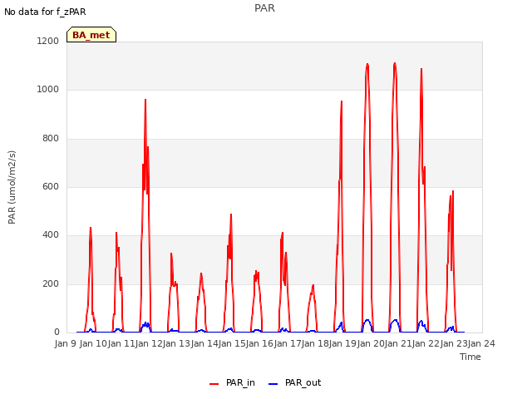
Task: Click the PAR_in peak on Jan 20
Action: (395, 63)
